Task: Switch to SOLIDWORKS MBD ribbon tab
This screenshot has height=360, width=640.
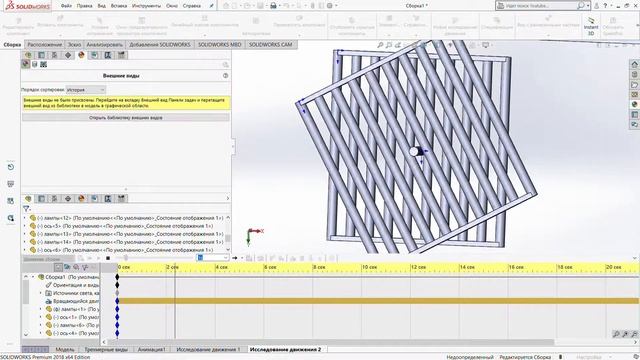Action: [220, 44]
